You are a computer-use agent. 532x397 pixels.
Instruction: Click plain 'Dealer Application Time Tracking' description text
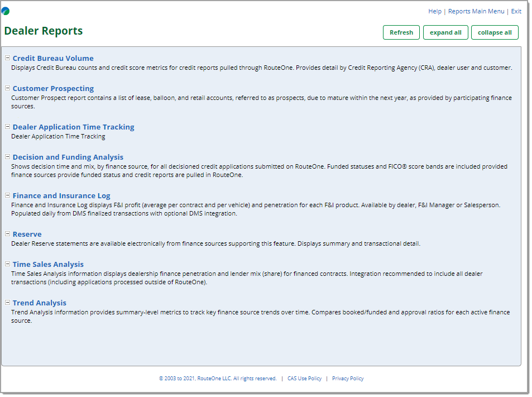click(59, 137)
